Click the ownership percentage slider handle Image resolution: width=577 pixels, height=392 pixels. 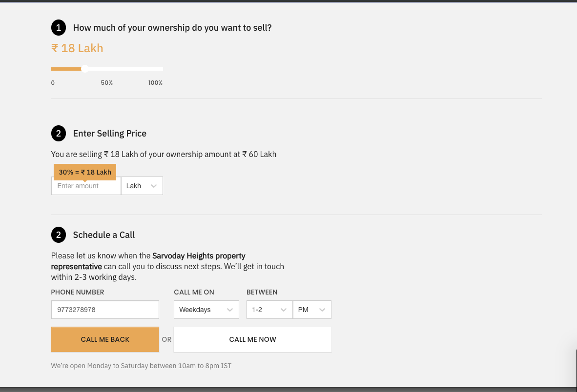point(84,69)
